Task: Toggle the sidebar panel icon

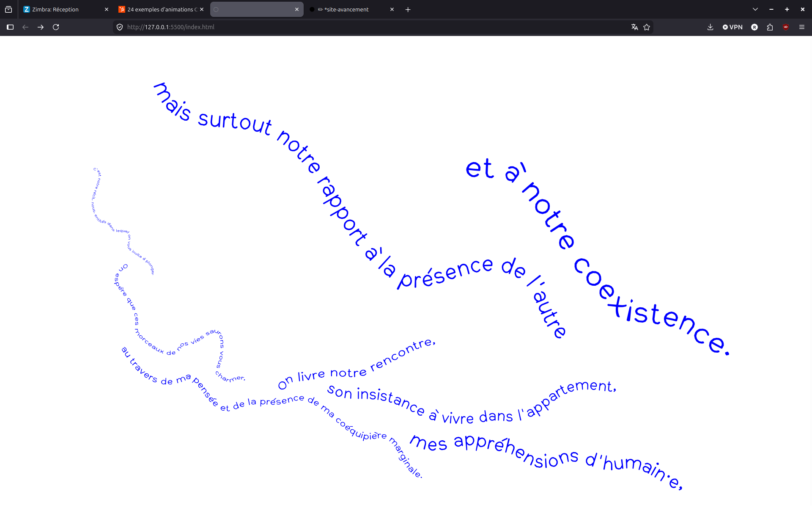Action: [x=10, y=27]
